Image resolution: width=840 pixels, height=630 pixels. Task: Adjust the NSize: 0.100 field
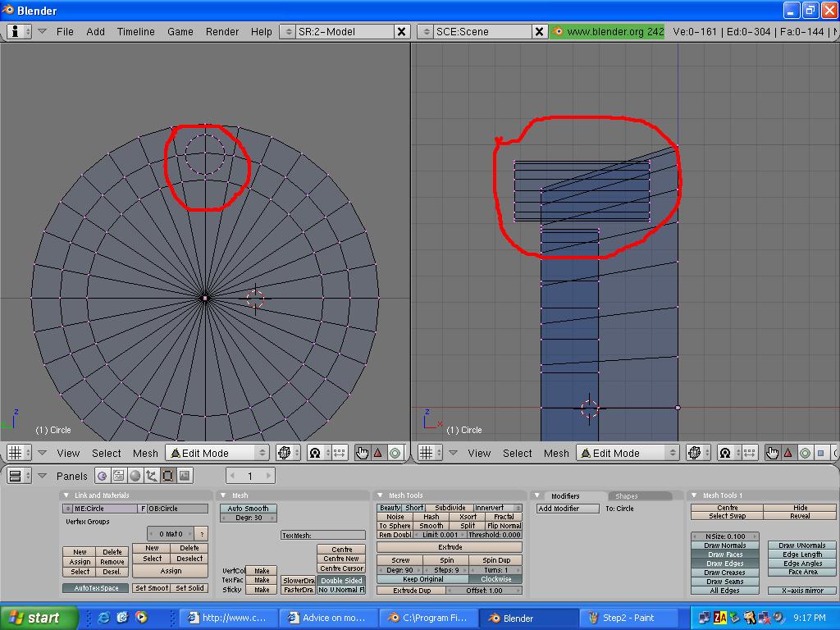pos(725,536)
